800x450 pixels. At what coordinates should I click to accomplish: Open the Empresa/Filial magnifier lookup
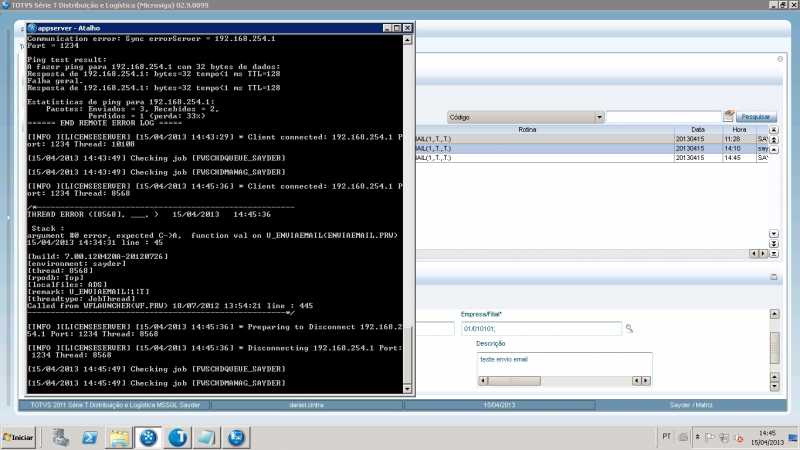(x=629, y=329)
